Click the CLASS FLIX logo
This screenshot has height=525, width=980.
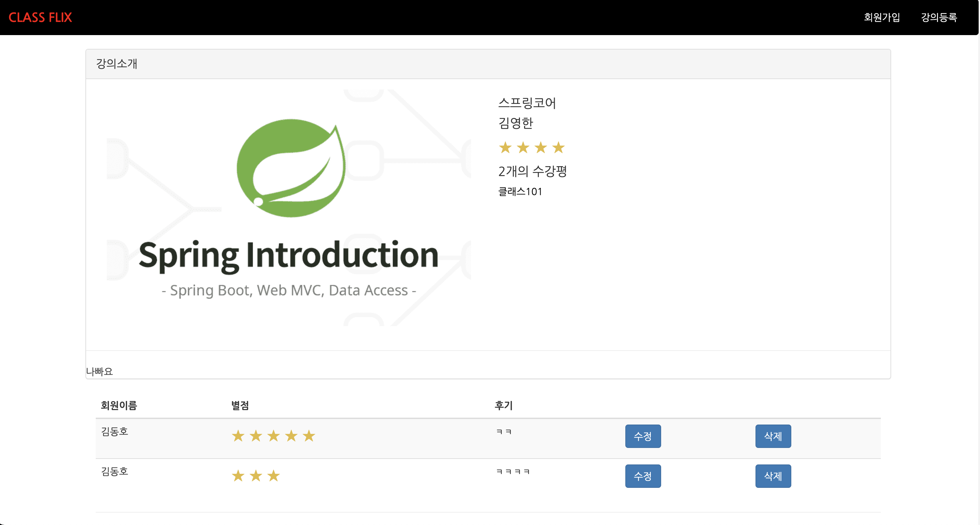coord(40,18)
